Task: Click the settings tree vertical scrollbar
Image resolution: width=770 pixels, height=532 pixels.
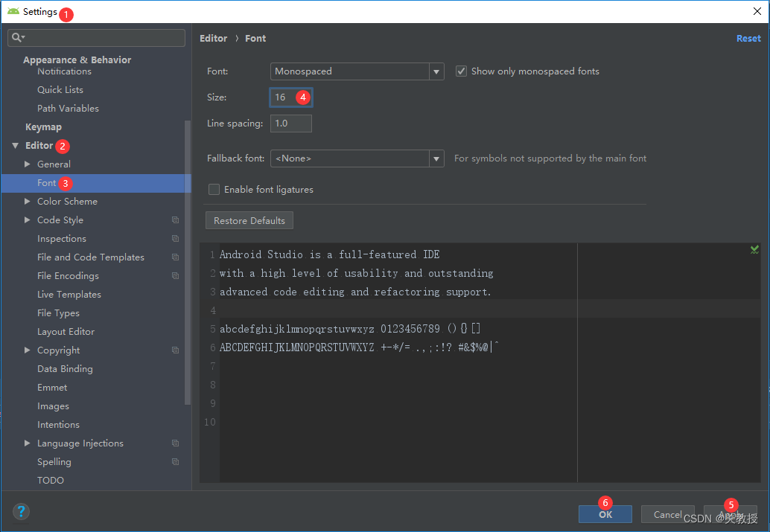Action: pos(188,263)
